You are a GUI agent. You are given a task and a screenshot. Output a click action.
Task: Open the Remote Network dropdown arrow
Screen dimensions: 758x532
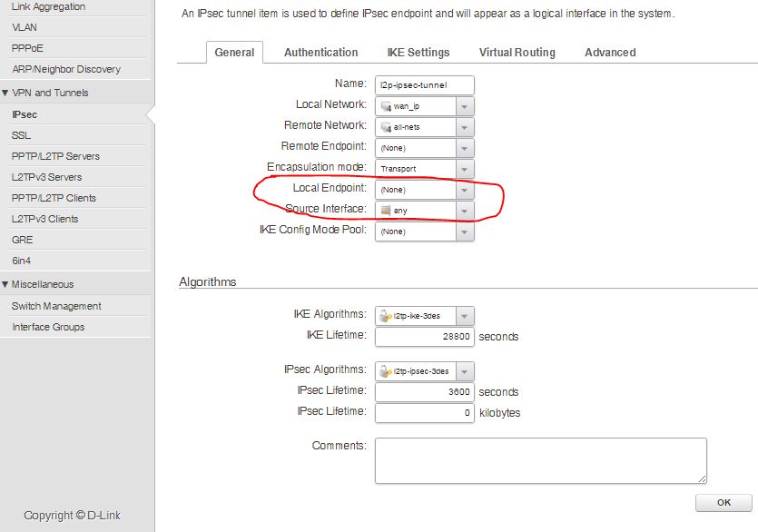(465, 127)
